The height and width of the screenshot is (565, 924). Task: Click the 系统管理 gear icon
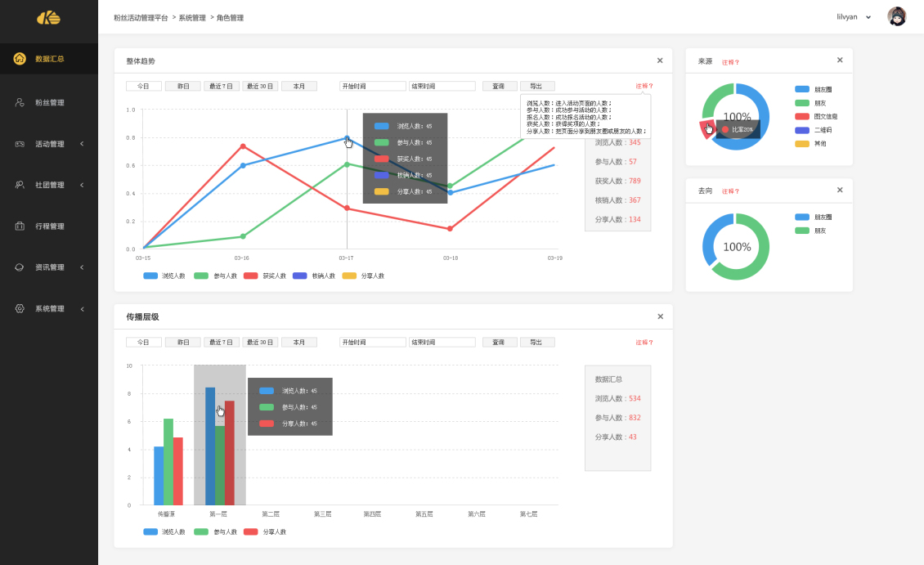coord(20,309)
